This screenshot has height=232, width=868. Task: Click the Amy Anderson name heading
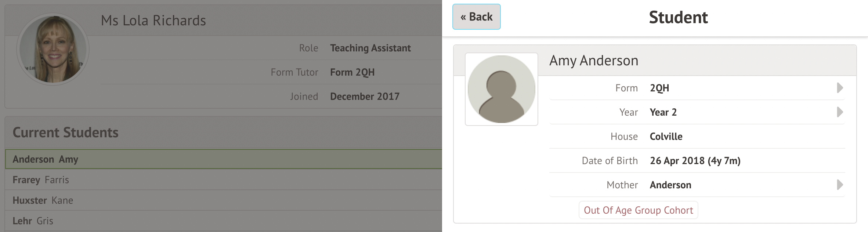click(594, 61)
